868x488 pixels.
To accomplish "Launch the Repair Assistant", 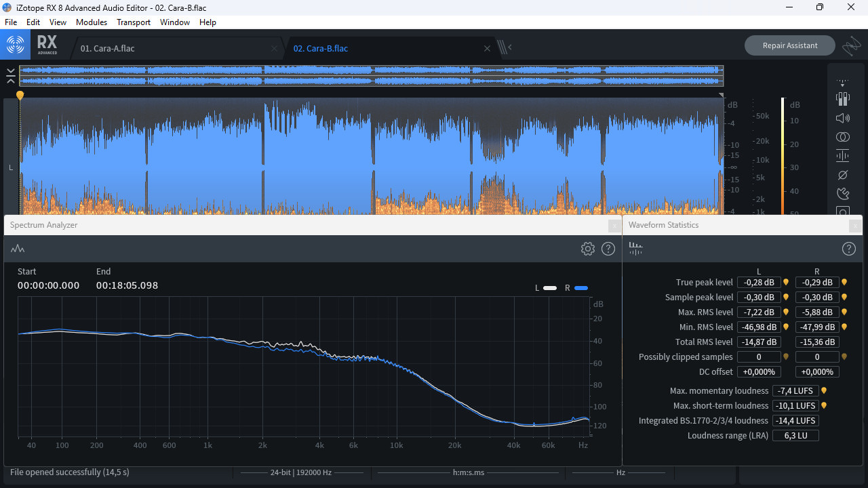I will pyautogui.click(x=789, y=45).
